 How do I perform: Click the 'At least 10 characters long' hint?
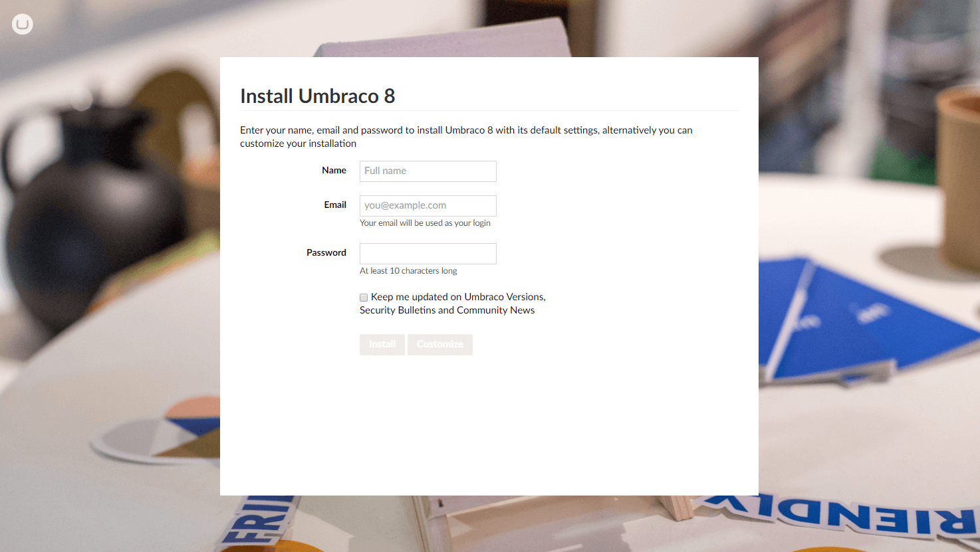408,271
